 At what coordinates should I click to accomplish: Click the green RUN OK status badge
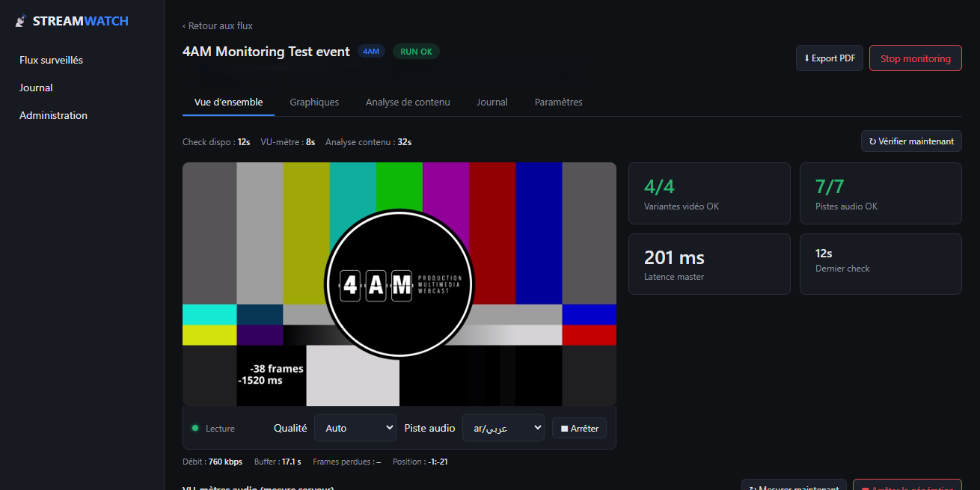[416, 52]
